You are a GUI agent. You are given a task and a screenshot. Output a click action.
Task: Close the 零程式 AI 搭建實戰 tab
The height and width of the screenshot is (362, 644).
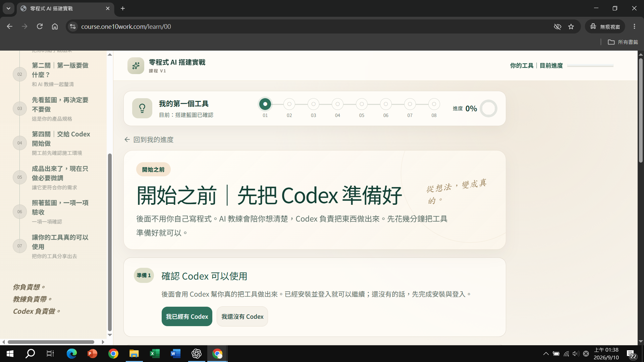click(x=108, y=8)
